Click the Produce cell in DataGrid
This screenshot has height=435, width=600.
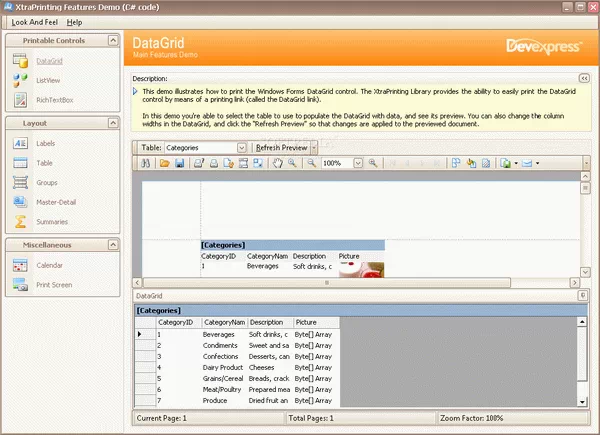[224, 401]
